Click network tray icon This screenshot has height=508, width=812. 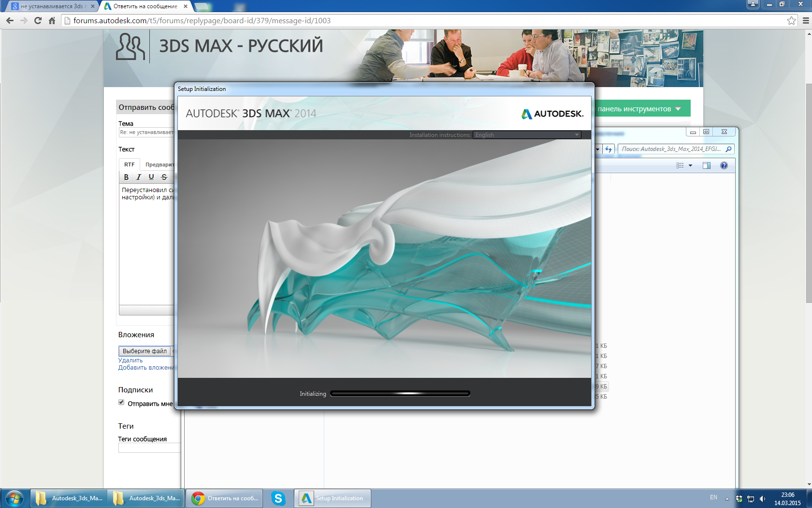[x=751, y=499]
